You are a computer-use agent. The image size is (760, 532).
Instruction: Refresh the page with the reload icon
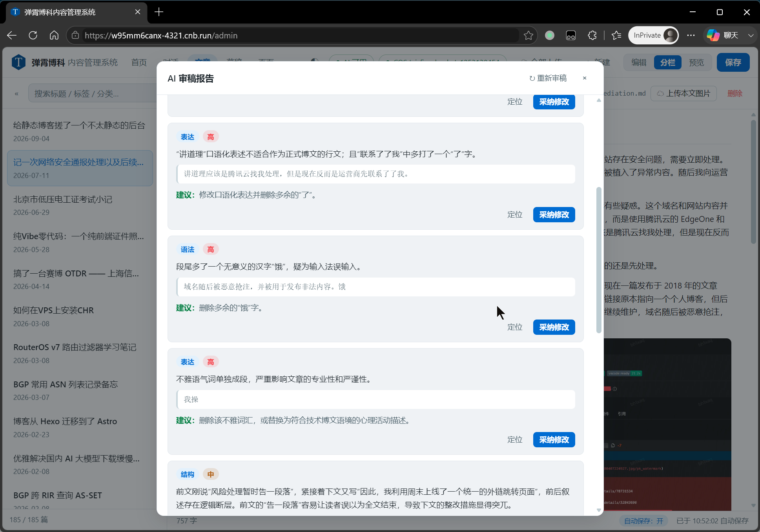33,35
